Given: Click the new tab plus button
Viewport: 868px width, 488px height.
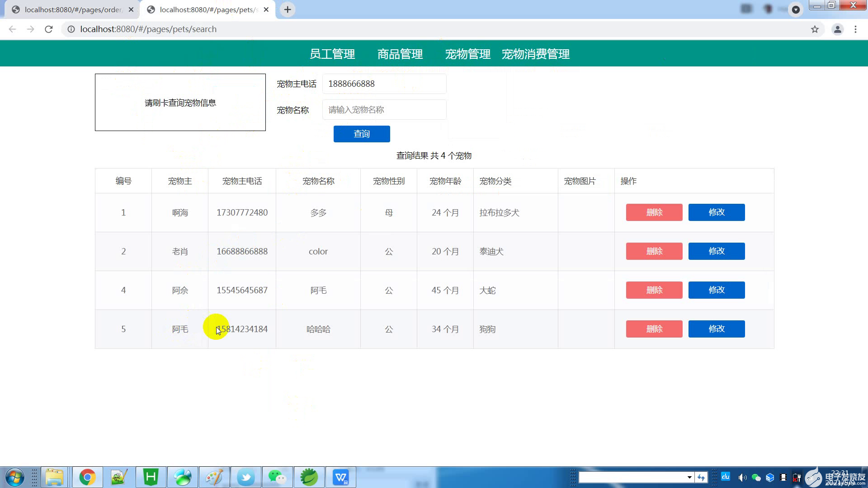Looking at the screenshot, I should (288, 9).
